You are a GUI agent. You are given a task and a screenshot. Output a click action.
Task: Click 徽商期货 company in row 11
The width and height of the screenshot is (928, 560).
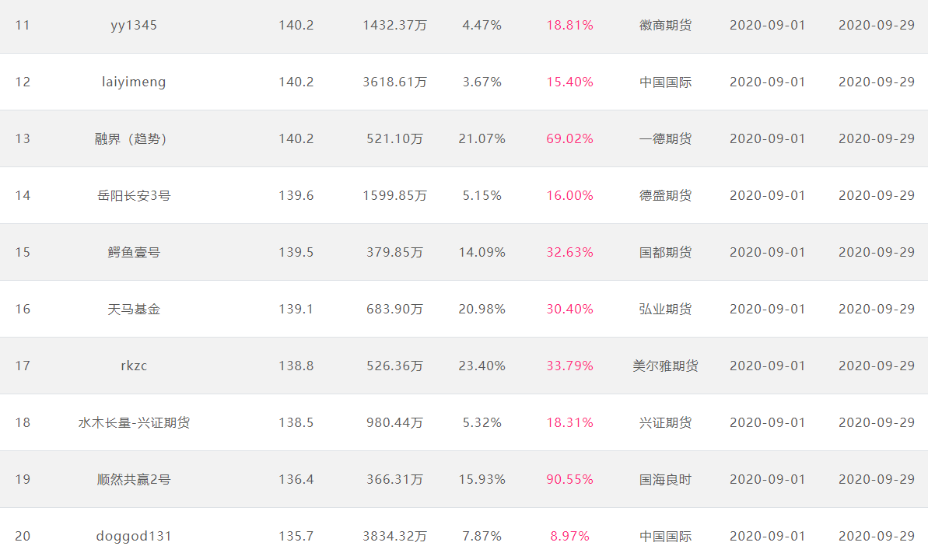(x=665, y=26)
